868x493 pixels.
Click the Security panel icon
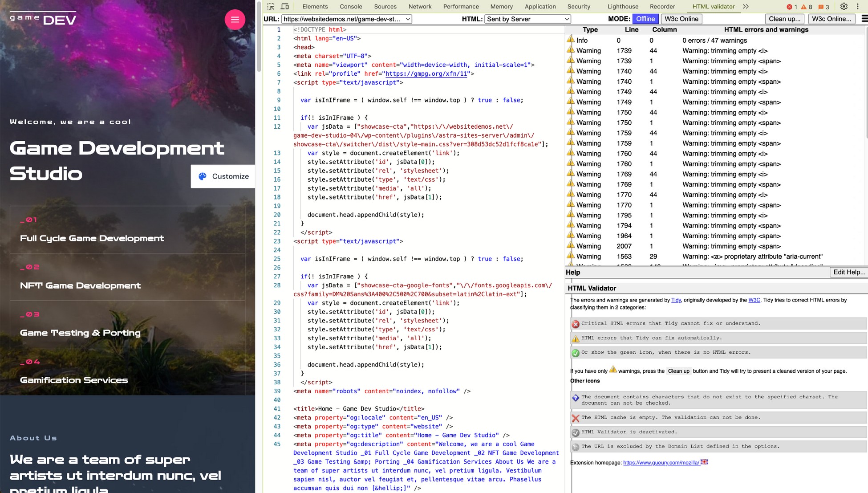click(x=578, y=6)
